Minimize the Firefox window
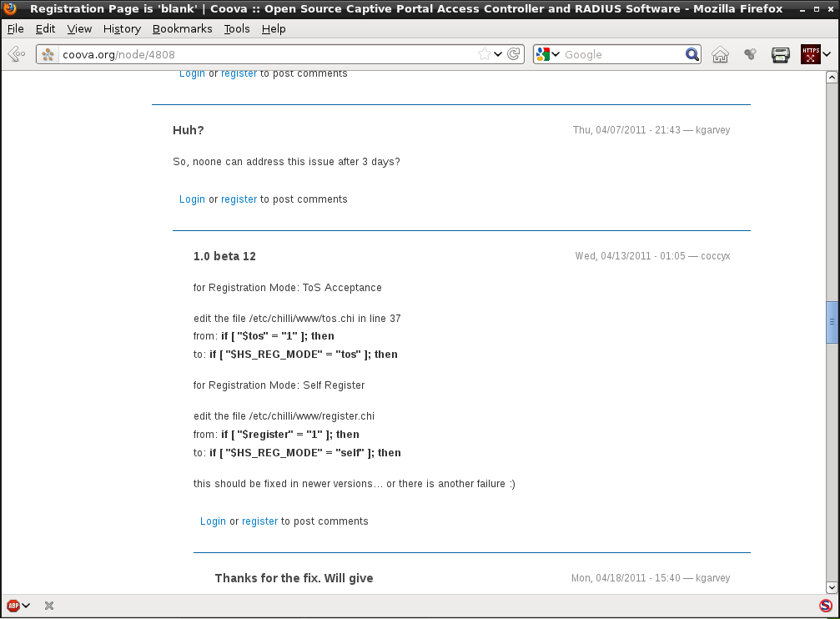Screen dimensions: 840x619 click(802, 9)
